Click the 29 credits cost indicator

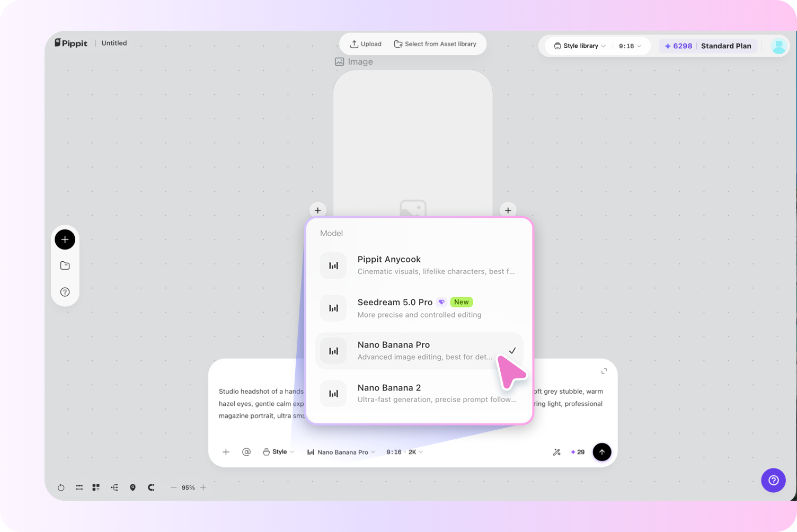[x=578, y=452]
